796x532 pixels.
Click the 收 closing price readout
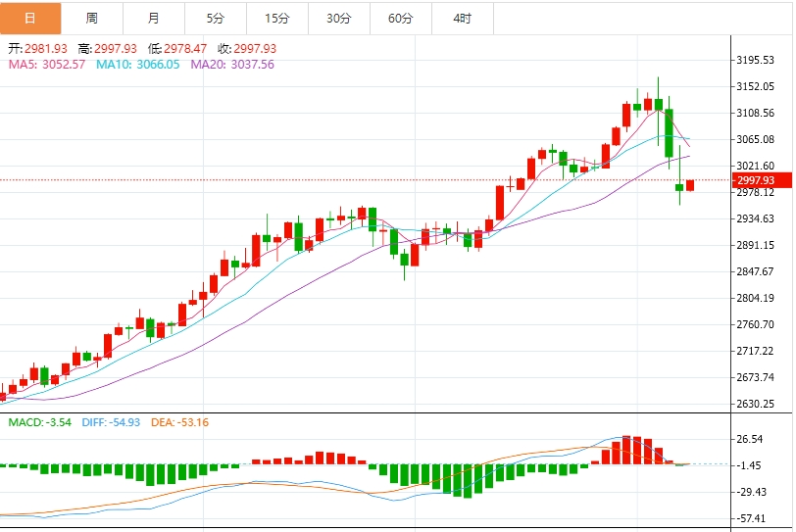[247, 49]
